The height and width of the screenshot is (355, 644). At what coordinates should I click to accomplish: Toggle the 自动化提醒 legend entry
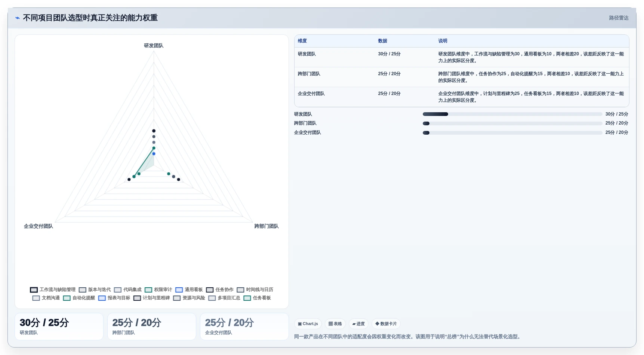tap(79, 298)
